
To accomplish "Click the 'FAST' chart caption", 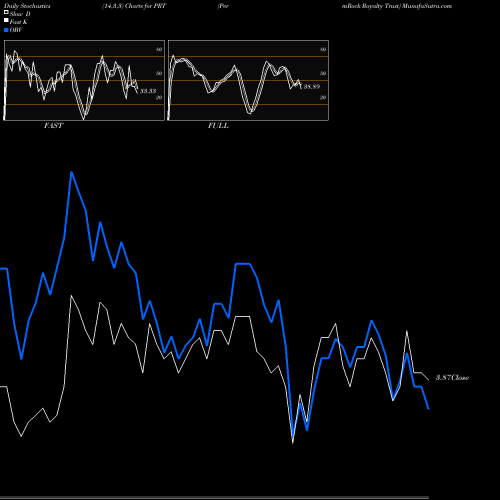I will click(53, 126).
